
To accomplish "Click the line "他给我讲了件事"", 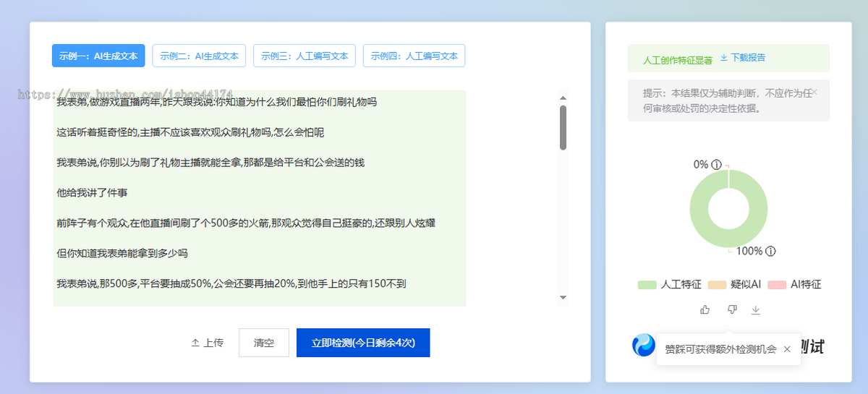I will (x=92, y=193).
